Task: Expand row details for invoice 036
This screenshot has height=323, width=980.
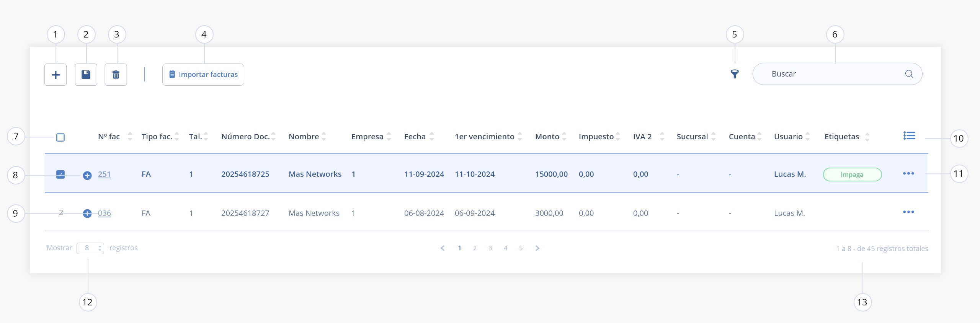Action: [87, 214]
